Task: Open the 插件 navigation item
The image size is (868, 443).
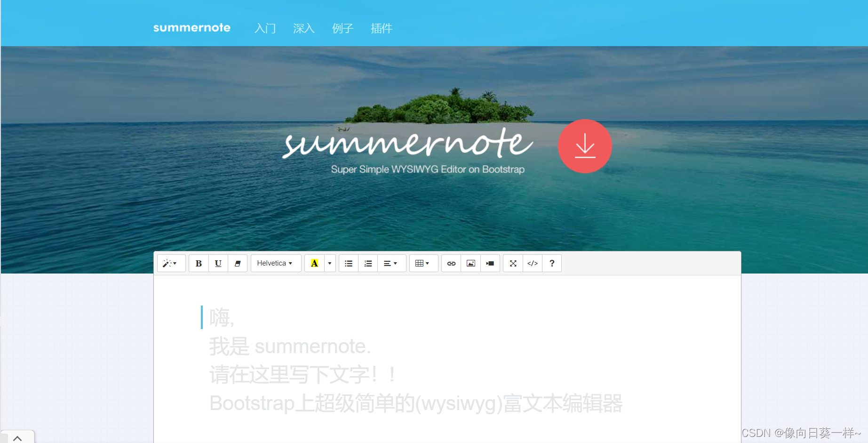Action: coord(382,28)
